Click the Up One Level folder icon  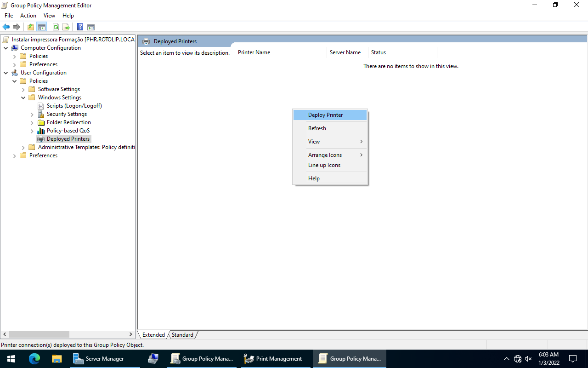pos(31,27)
